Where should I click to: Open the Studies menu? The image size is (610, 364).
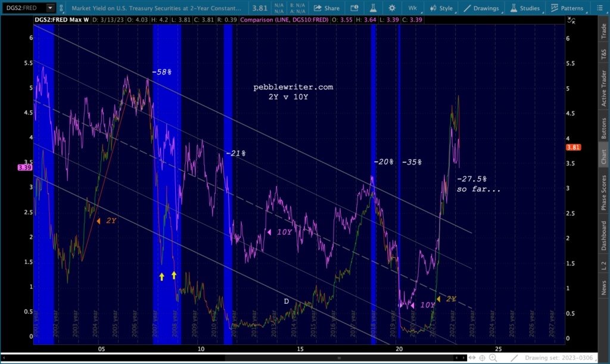click(x=525, y=8)
